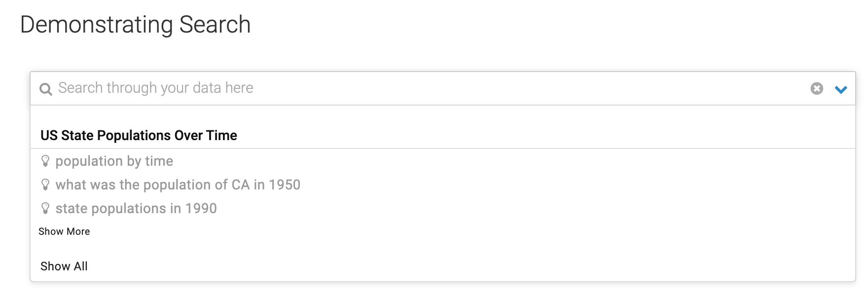Click the word "1990" in the state populations suggestion
This screenshot has height=296, width=868.
tap(201, 209)
